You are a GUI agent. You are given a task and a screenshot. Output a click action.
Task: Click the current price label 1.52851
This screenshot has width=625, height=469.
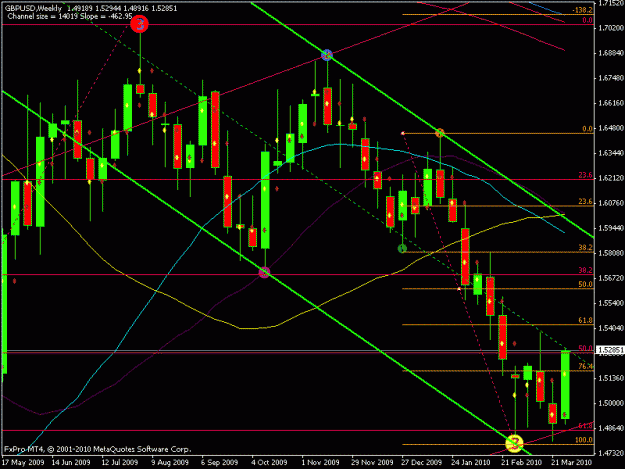coord(610,350)
